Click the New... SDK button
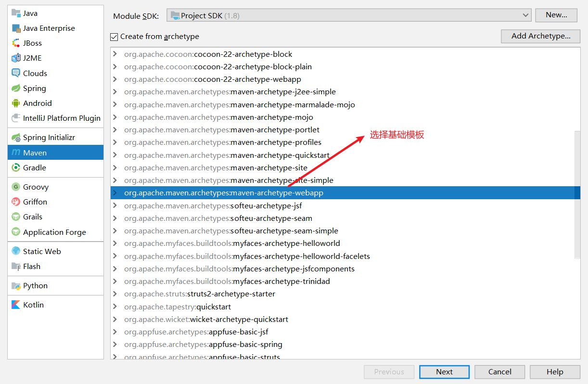 point(556,15)
